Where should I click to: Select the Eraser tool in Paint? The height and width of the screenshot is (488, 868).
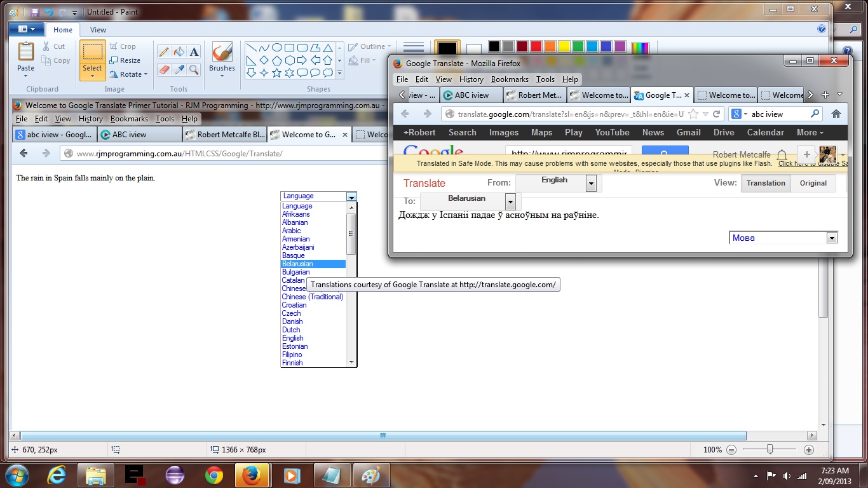[x=164, y=69]
